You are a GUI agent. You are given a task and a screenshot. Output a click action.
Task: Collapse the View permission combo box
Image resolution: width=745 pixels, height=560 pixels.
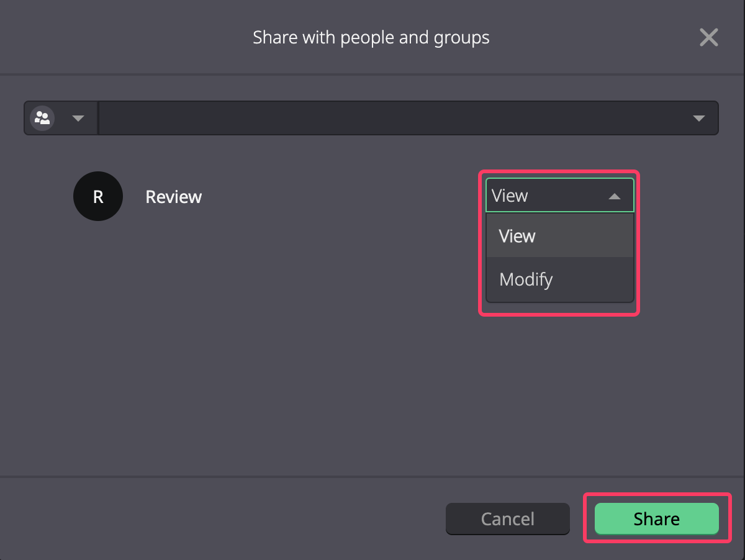click(560, 196)
